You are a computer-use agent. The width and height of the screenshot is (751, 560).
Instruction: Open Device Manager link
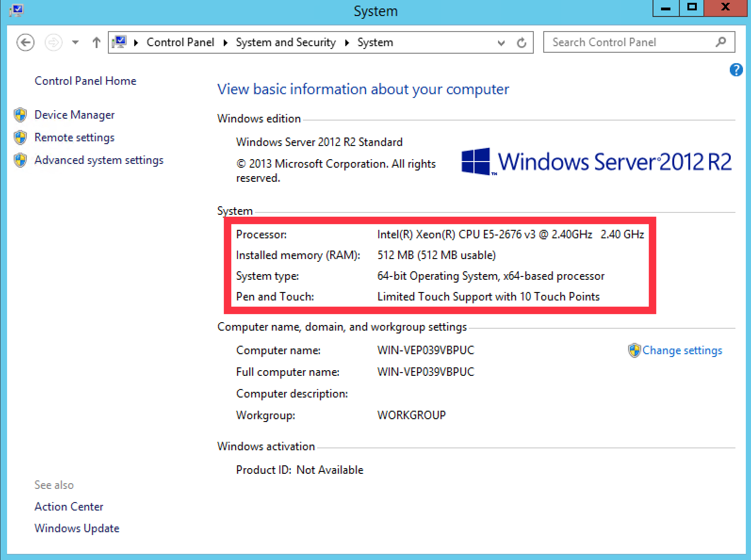click(x=74, y=115)
